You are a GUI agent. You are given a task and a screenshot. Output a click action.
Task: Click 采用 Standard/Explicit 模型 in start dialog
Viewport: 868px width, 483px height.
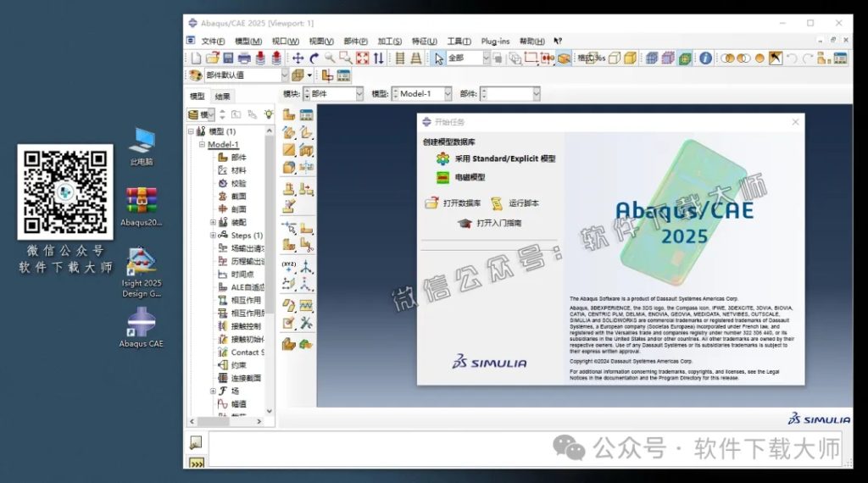(x=495, y=158)
